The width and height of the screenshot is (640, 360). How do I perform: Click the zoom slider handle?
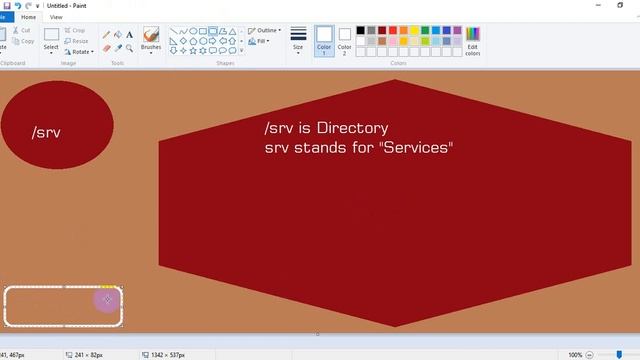pyautogui.click(x=619, y=354)
